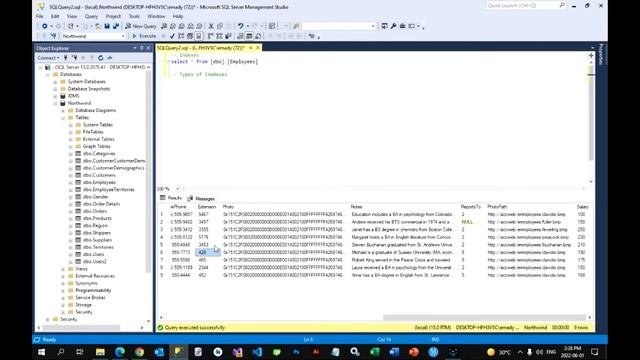Close the SQLQuery2.sql tab with its X
The image size is (640, 360).
258,48
